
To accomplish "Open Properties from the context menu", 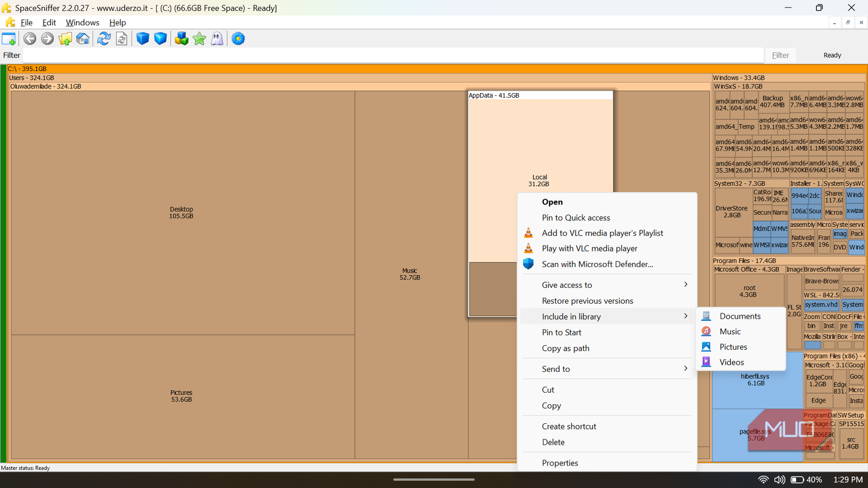I will point(607,463).
